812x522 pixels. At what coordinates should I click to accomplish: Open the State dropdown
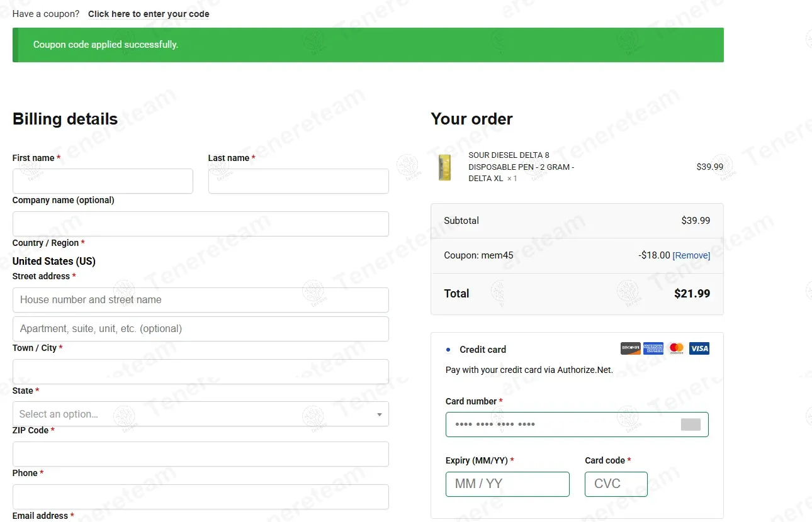200,414
